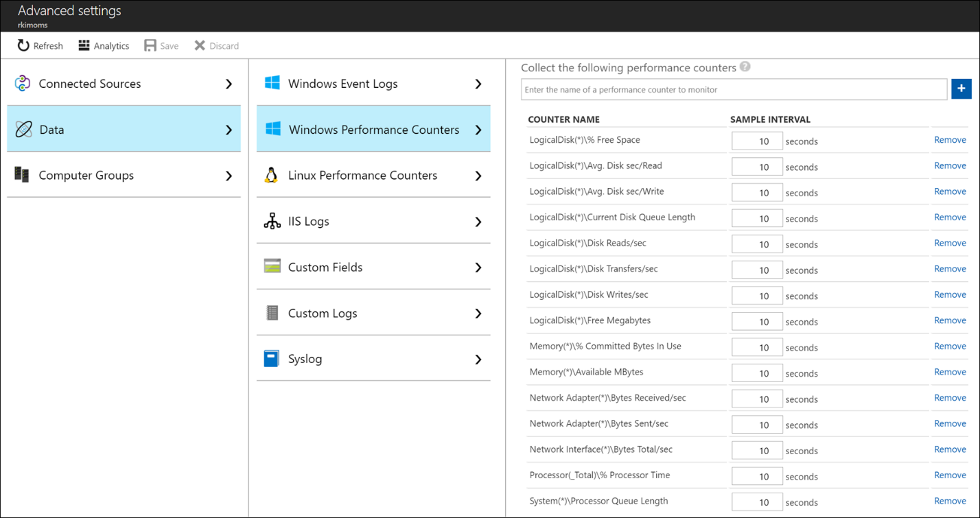Screen dimensions: 980x518
Task: Expand Connected Sources via its chevron
Action: pos(229,83)
